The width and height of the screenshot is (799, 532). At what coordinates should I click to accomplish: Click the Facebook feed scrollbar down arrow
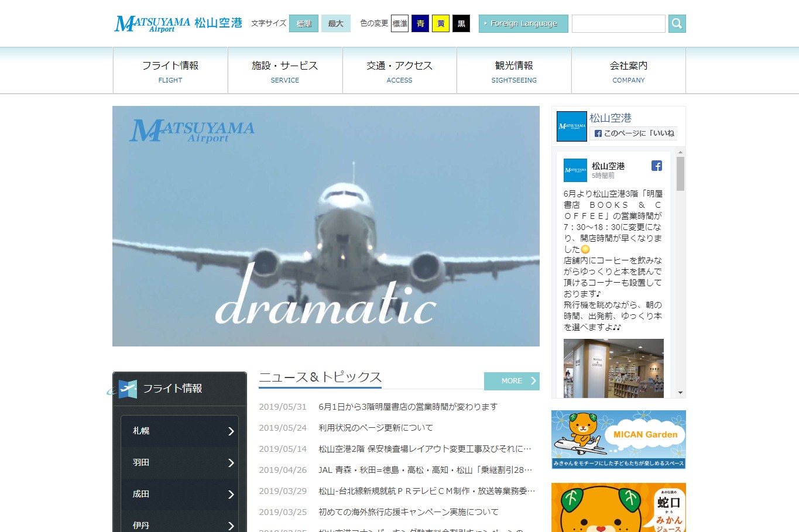[x=680, y=393]
